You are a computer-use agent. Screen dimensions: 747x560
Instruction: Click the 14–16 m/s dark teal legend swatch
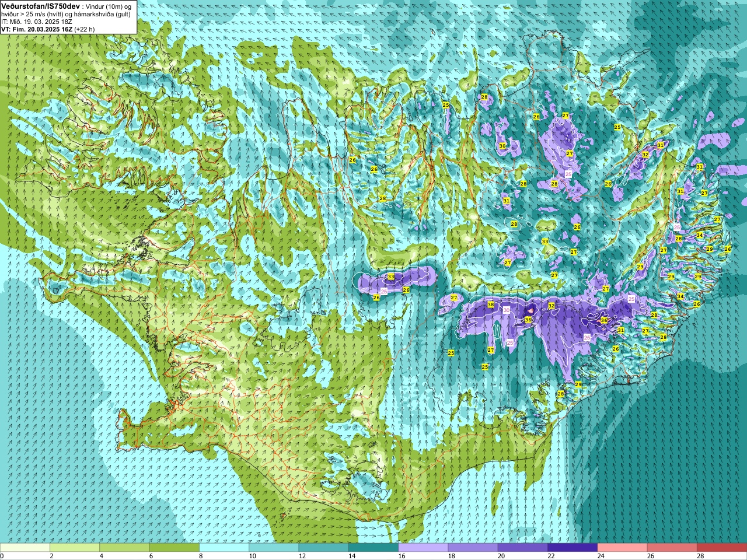[373, 548]
